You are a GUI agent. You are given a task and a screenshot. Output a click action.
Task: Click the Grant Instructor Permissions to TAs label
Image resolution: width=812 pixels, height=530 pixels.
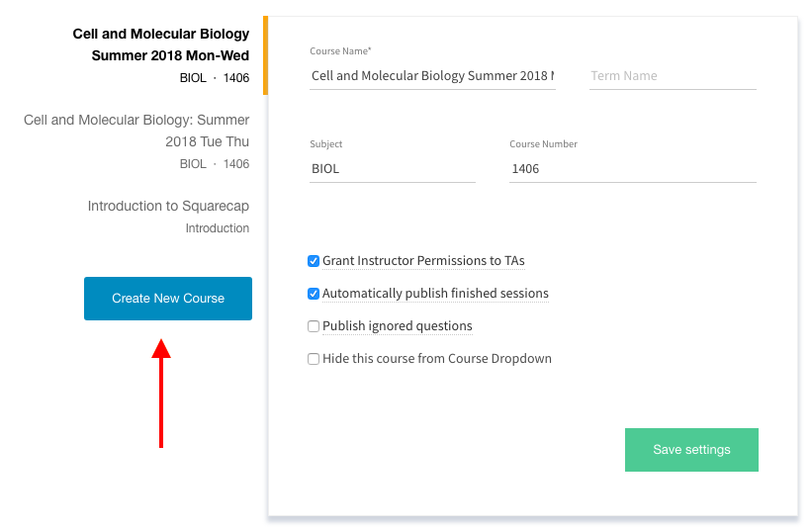pos(423,261)
